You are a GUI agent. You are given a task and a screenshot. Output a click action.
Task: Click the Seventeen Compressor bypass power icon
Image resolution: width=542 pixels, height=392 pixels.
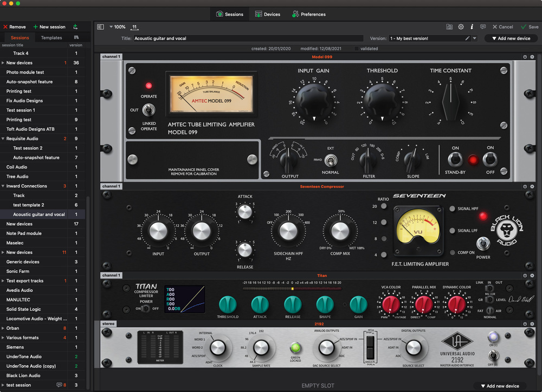coord(525,186)
